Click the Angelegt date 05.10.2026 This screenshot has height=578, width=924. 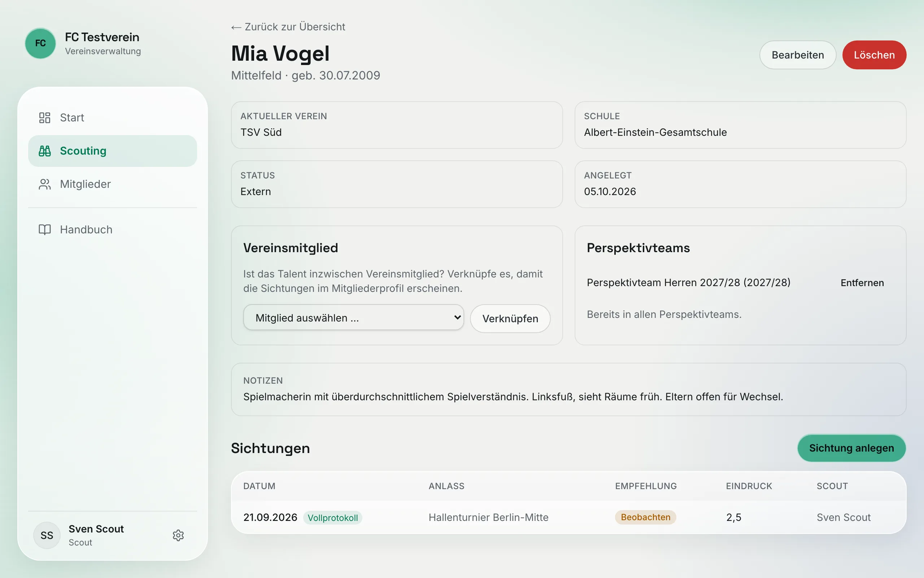(610, 191)
